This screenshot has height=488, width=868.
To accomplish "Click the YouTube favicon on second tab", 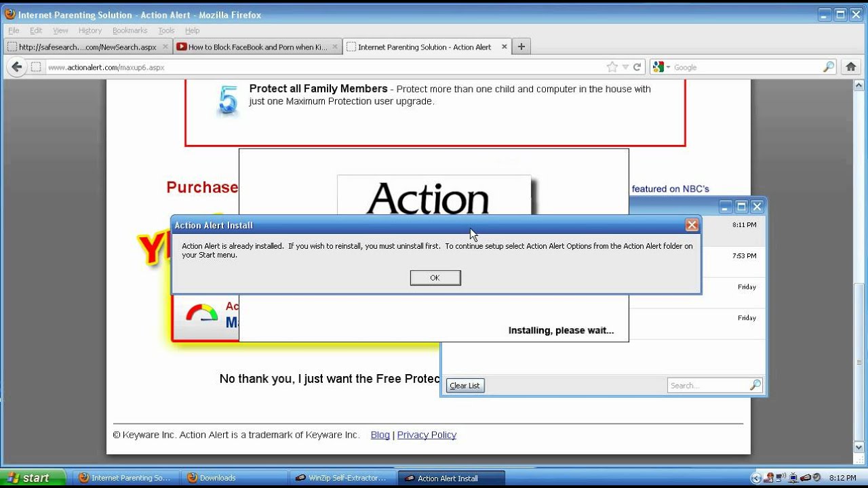I will click(182, 47).
